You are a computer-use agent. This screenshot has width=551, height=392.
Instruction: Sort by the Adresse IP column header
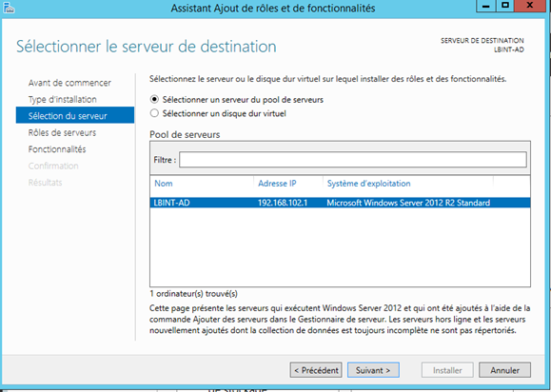point(288,184)
